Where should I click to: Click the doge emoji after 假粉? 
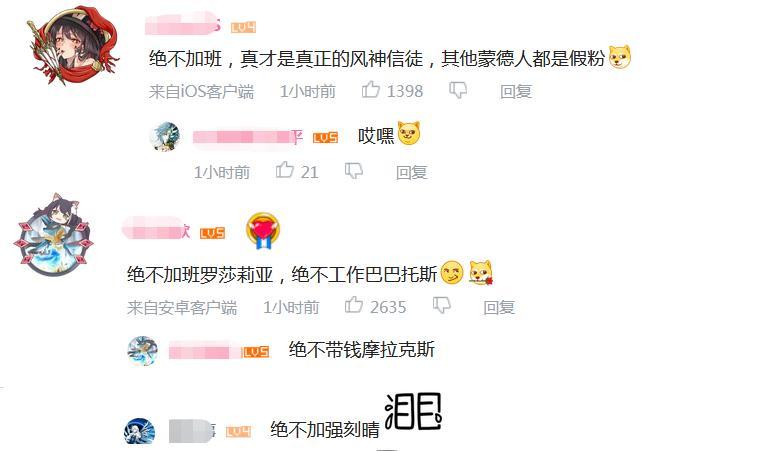click(619, 57)
